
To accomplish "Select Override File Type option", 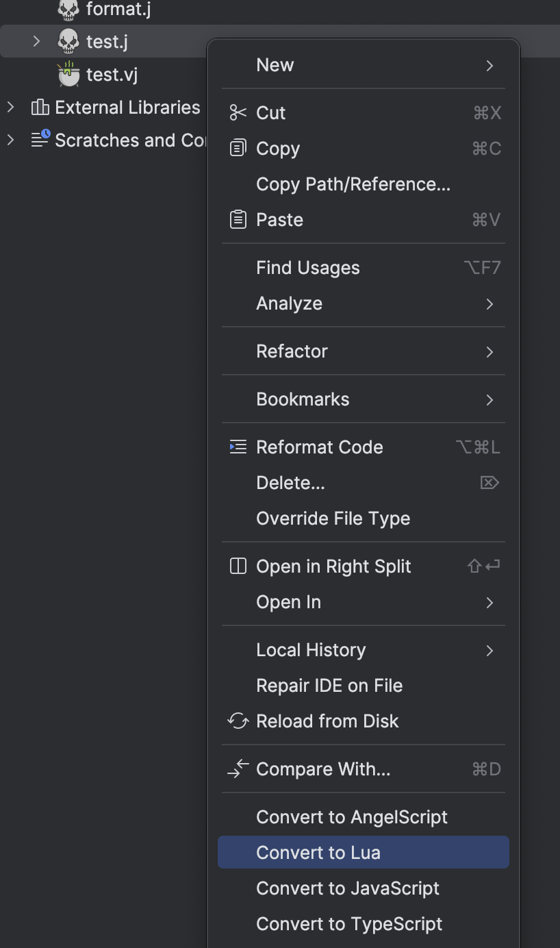I will pyautogui.click(x=333, y=519).
